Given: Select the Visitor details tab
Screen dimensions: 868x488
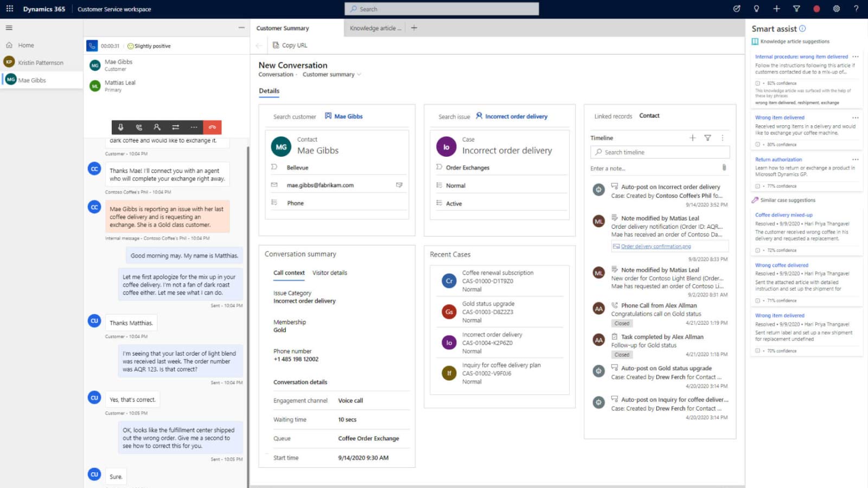Looking at the screenshot, I should pyautogui.click(x=330, y=273).
